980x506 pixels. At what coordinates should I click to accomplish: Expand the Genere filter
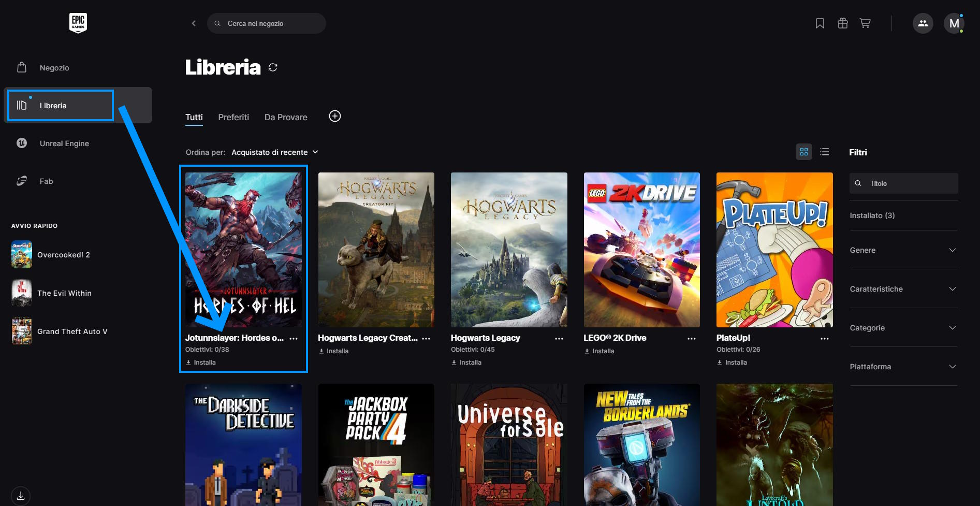(x=903, y=250)
